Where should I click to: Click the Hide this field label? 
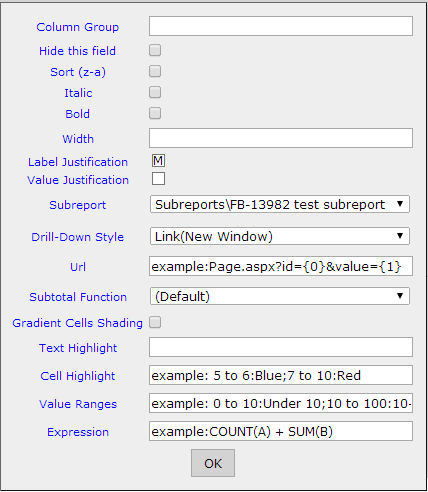(x=78, y=51)
